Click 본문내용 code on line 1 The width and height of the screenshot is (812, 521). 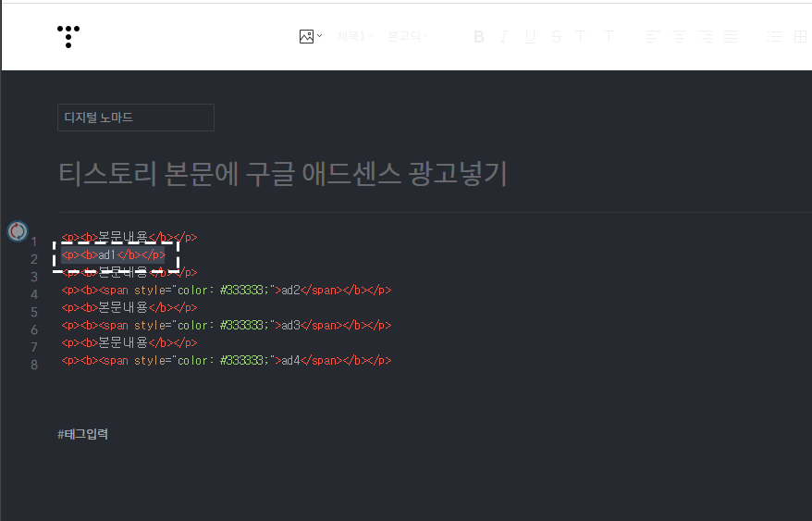tap(129, 238)
